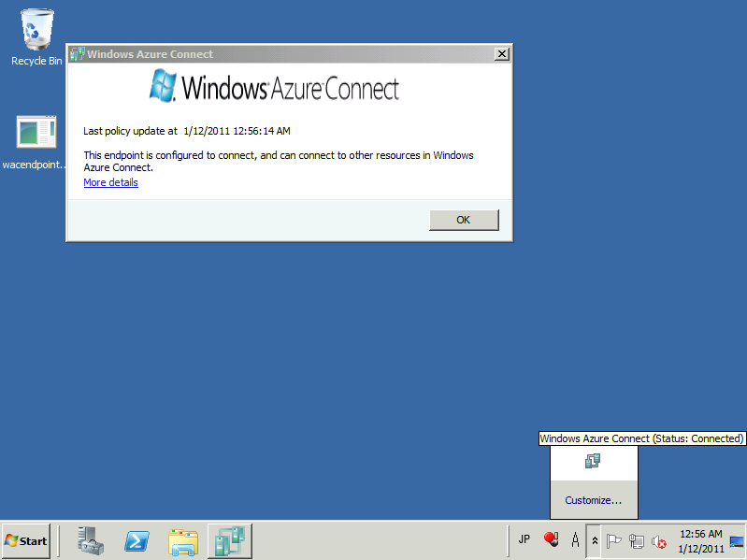Close the Windows Azure Connect dialog
The height and width of the screenshot is (560, 747).
(502, 54)
